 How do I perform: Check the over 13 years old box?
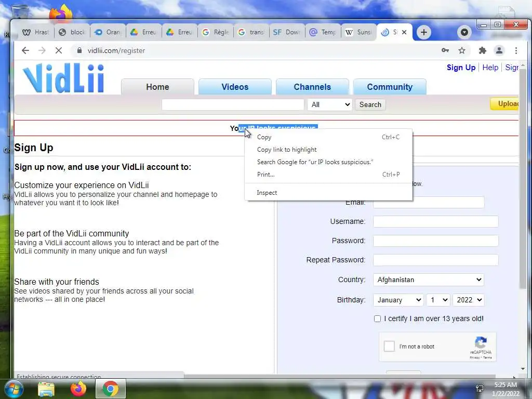[377, 318]
